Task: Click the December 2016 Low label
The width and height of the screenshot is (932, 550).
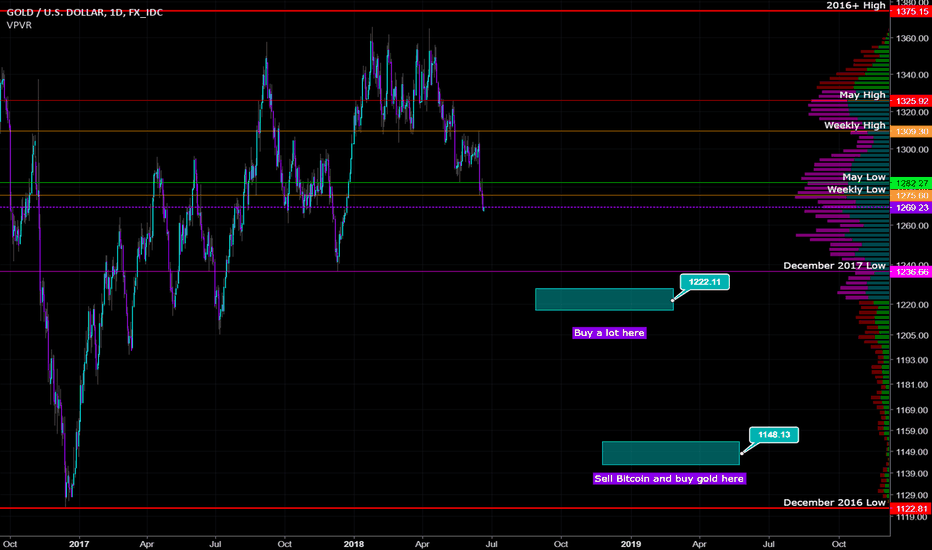Action: pyautogui.click(x=835, y=502)
